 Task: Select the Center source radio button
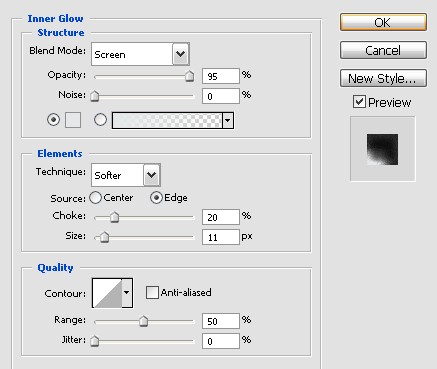pos(95,198)
